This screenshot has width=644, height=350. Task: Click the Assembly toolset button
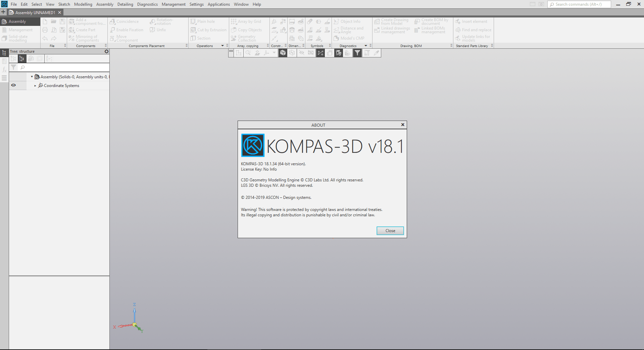[x=20, y=21]
